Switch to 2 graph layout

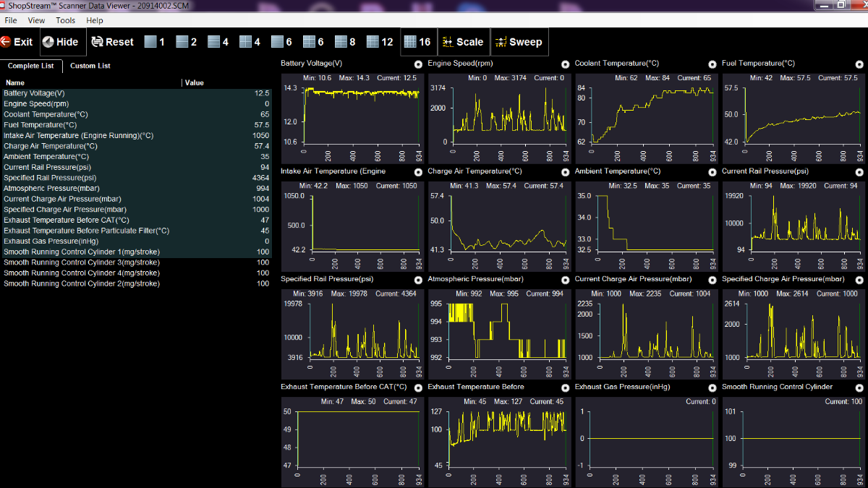pyautogui.click(x=186, y=42)
